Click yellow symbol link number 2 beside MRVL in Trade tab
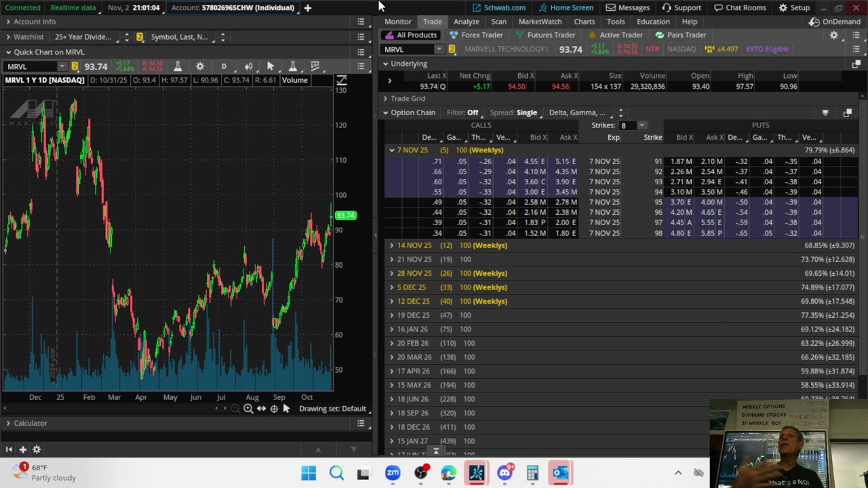 coord(452,49)
